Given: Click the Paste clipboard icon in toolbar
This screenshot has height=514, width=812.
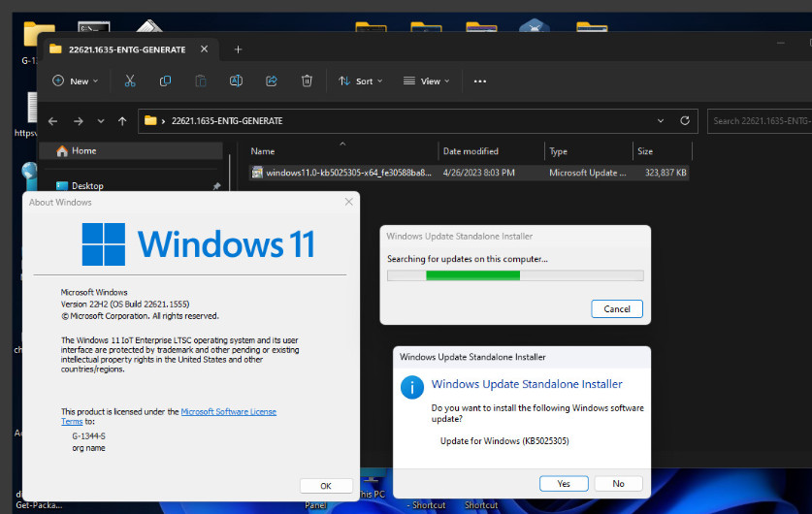Looking at the screenshot, I should [x=201, y=80].
